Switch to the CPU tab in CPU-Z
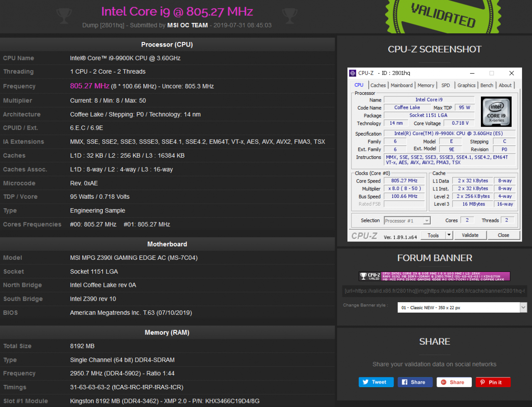Screen dimensions: 532x407 click(359, 85)
